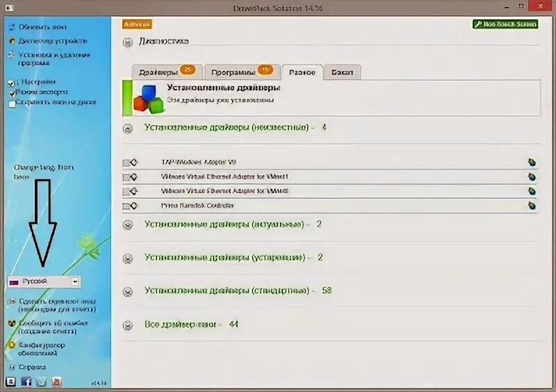
Task: Click the green search button at top right
Action: (x=505, y=24)
